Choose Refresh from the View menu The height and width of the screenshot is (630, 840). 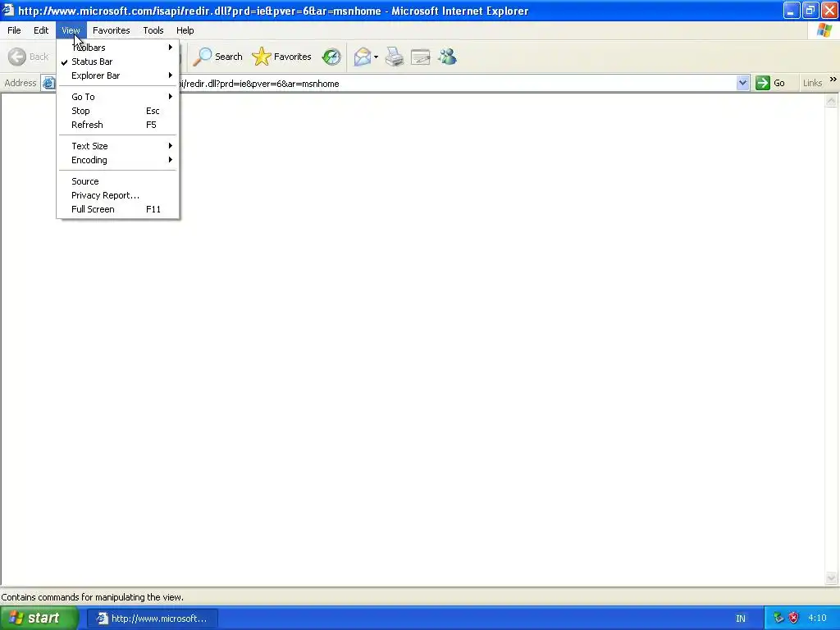click(118, 125)
